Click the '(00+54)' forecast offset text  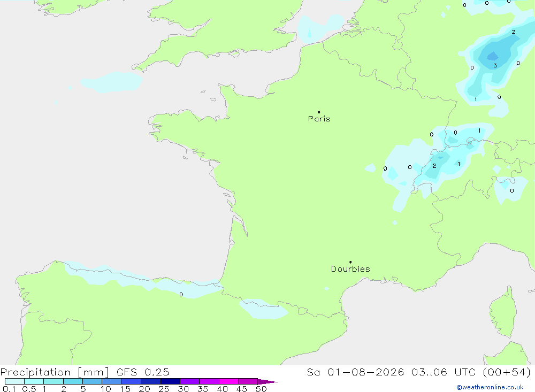click(507, 372)
